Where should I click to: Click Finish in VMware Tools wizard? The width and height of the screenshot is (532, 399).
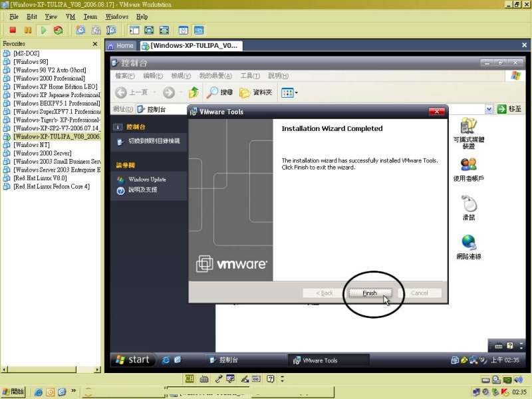(370, 293)
